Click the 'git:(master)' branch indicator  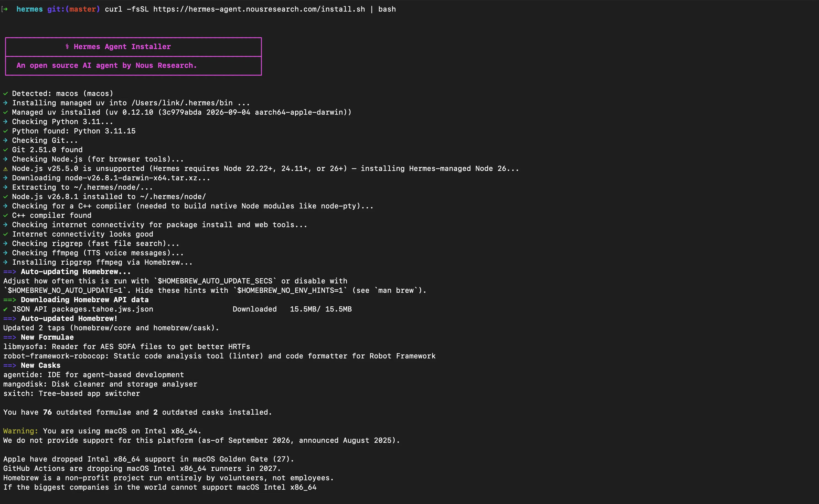[x=73, y=9]
